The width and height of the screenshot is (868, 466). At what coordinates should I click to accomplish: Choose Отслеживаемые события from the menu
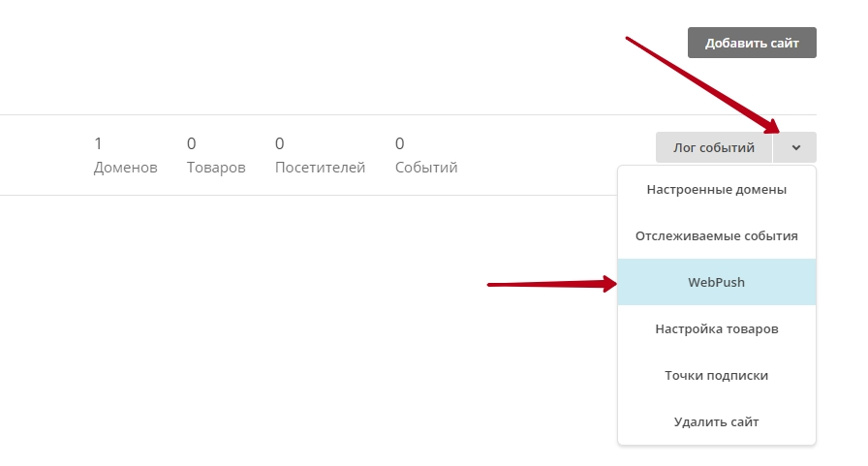(x=717, y=235)
